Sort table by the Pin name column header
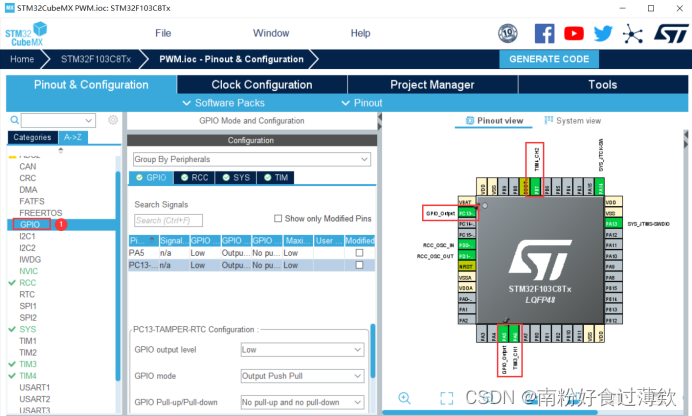This screenshot has width=692, height=416. [x=143, y=240]
